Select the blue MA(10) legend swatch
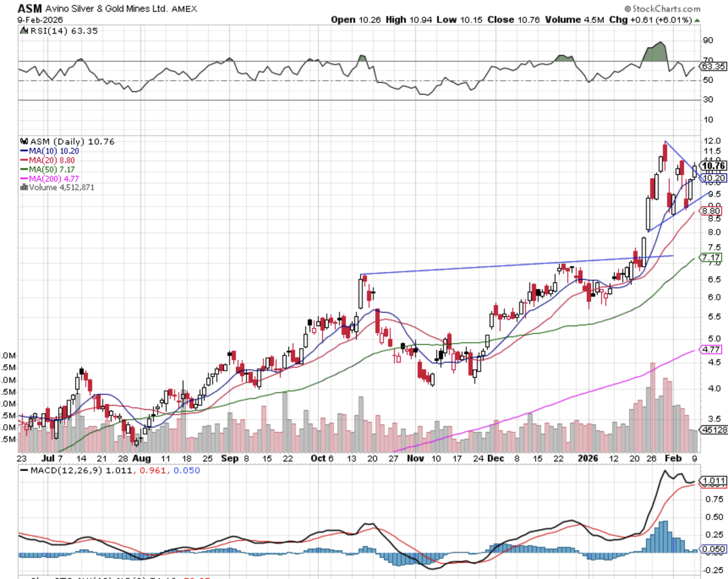This screenshot has height=579, width=728. click(x=24, y=151)
